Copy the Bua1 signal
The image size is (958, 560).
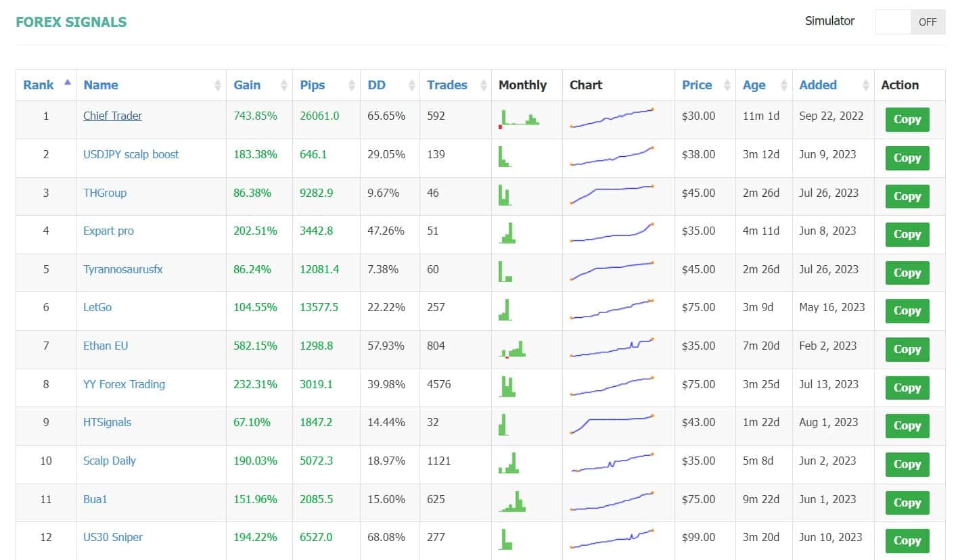[907, 503]
